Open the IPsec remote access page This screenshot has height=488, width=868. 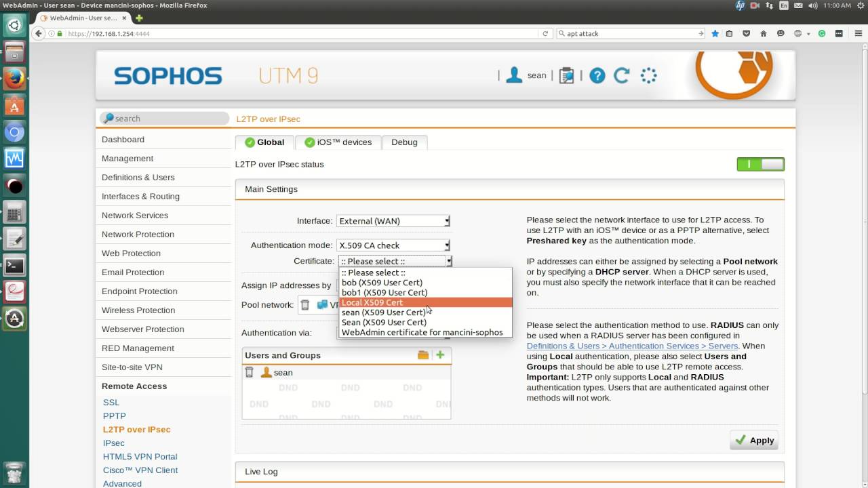click(114, 443)
